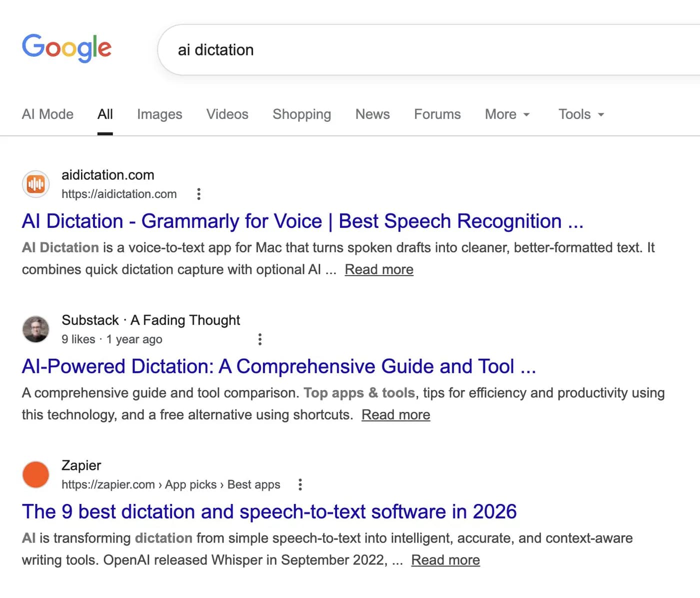Open aidictation.com orange waveform favicon
700x598 pixels.
35,184
